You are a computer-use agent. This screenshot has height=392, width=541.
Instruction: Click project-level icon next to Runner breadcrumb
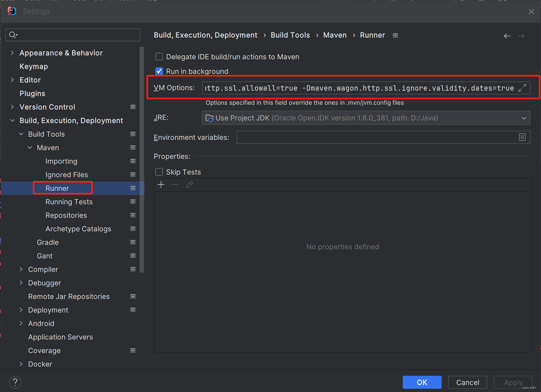click(395, 35)
